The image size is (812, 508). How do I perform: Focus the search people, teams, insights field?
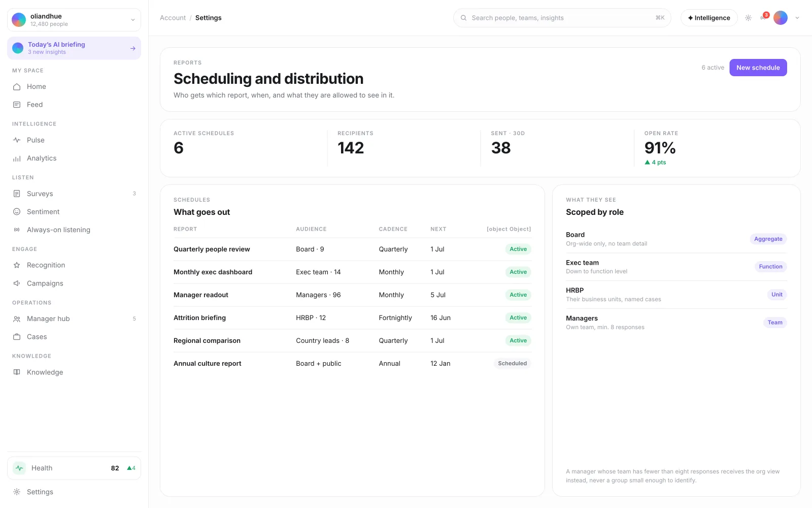tap(562, 18)
